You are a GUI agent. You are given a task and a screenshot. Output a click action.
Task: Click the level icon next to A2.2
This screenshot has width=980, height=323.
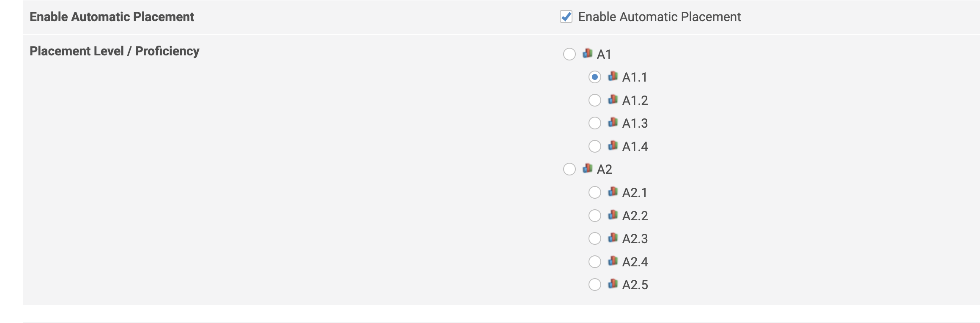point(613,215)
